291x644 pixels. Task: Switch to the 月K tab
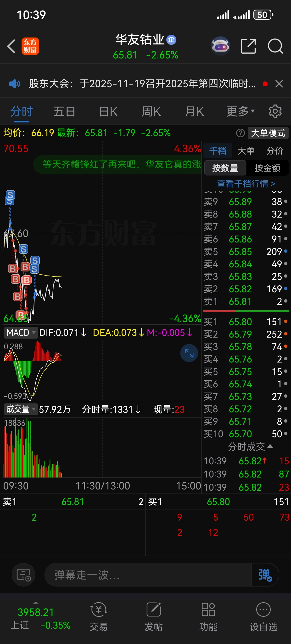pos(194,111)
